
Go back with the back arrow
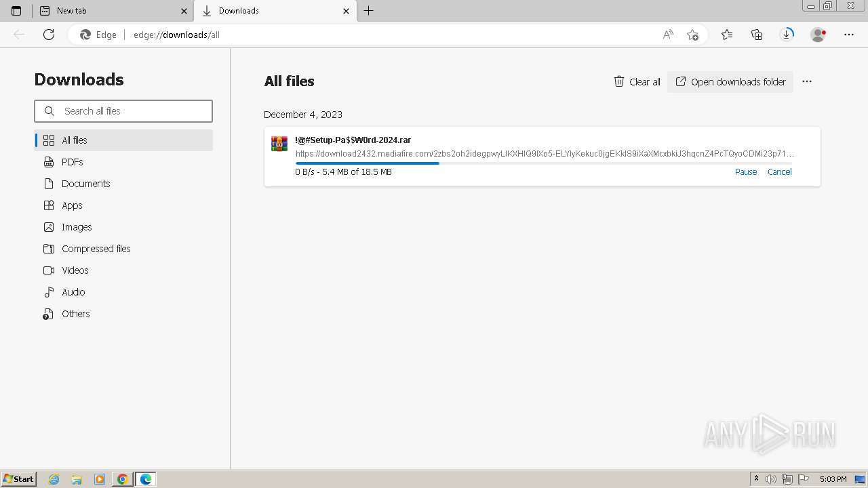(x=19, y=35)
